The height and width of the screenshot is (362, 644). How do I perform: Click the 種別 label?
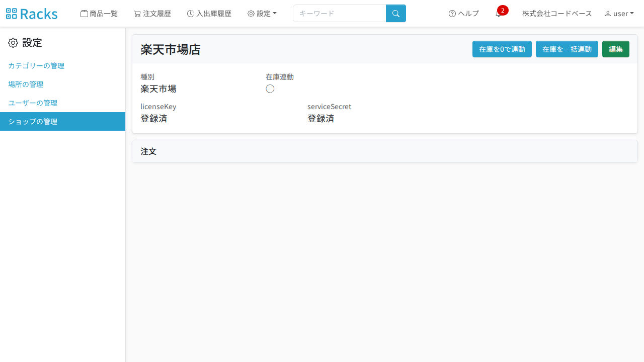147,77
